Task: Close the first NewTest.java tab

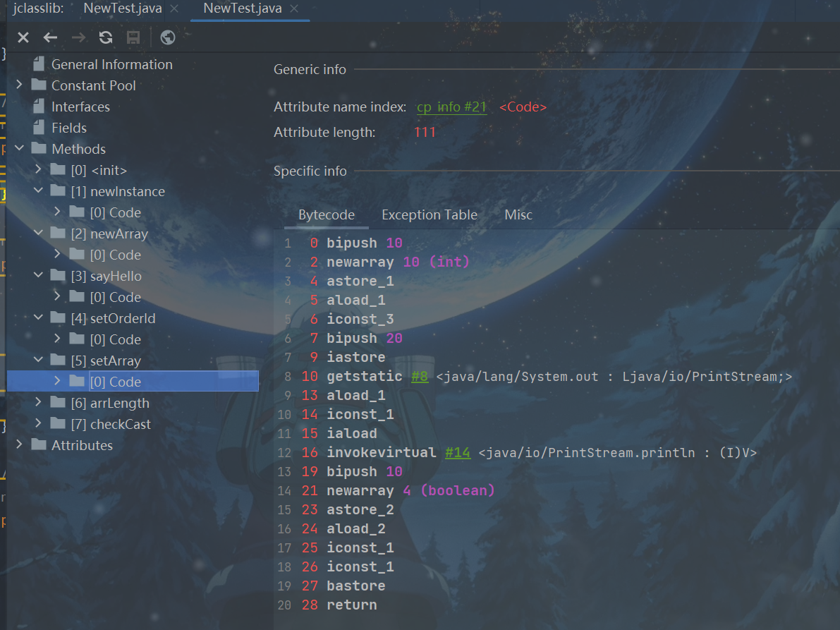Action: (x=174, y=9)
